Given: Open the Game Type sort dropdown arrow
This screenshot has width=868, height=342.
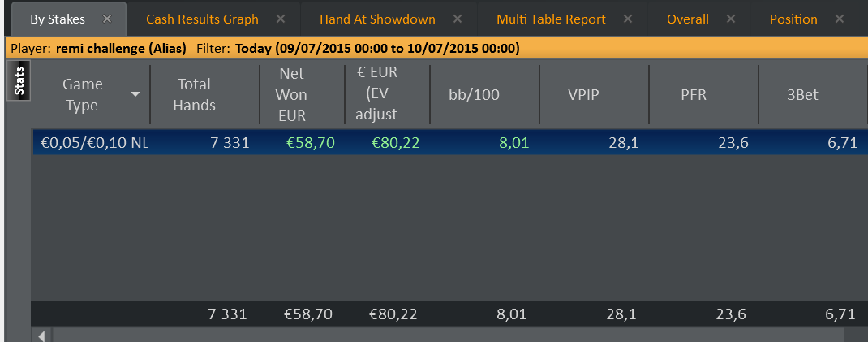Looking at the screenshot, I should click(135, 94).
